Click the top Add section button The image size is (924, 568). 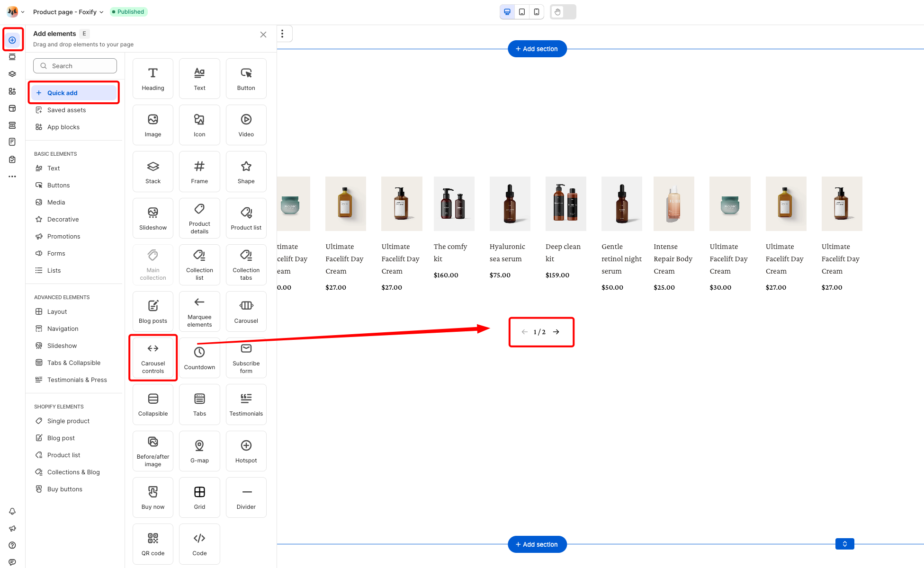coord(537,49)
